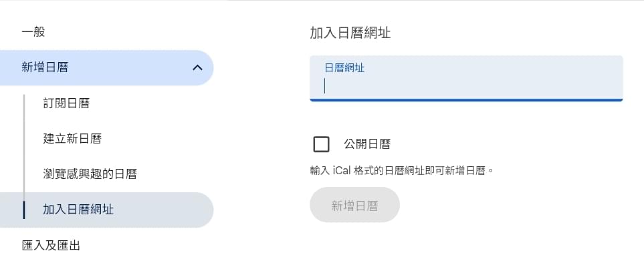Check the 公開日曆 checkbox
The width and height of the screenshot is (644, 265).
321,144
